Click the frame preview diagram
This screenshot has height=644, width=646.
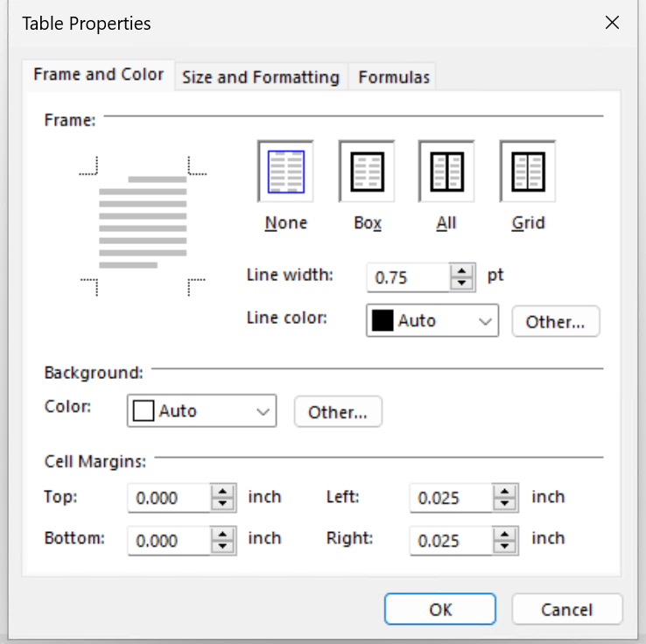point(143,227)
